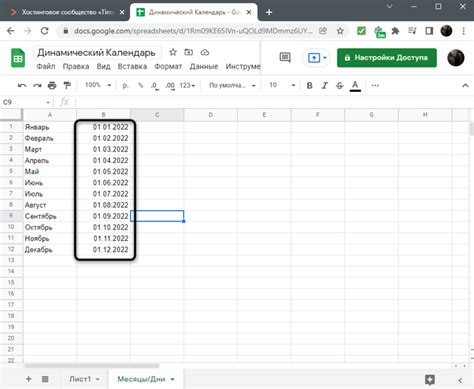The image size is (474, 389).
Task: Open a new browser tab
Action: (x=269, y=12)
